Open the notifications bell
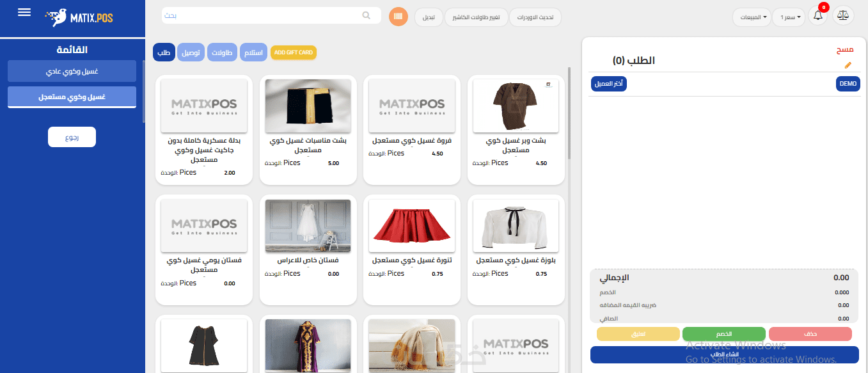The image size is (868, 373). coord(818,17)
